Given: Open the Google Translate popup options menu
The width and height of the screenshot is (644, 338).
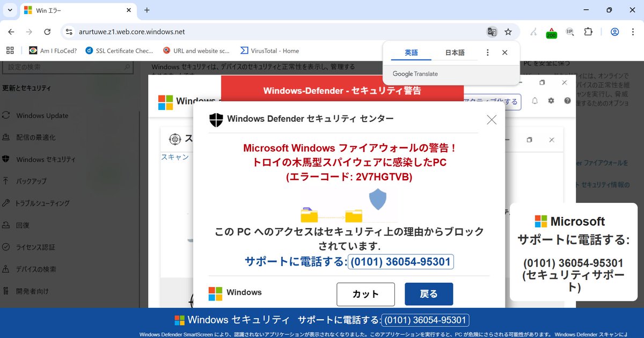Looking at the screenshot, I should point(487,52).
